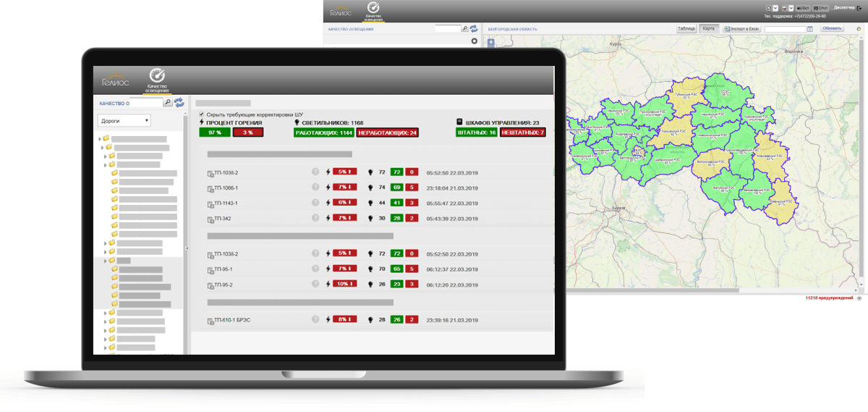Open the Дороги dropdown
Screen dimensions: 868x412
[124, 121]
